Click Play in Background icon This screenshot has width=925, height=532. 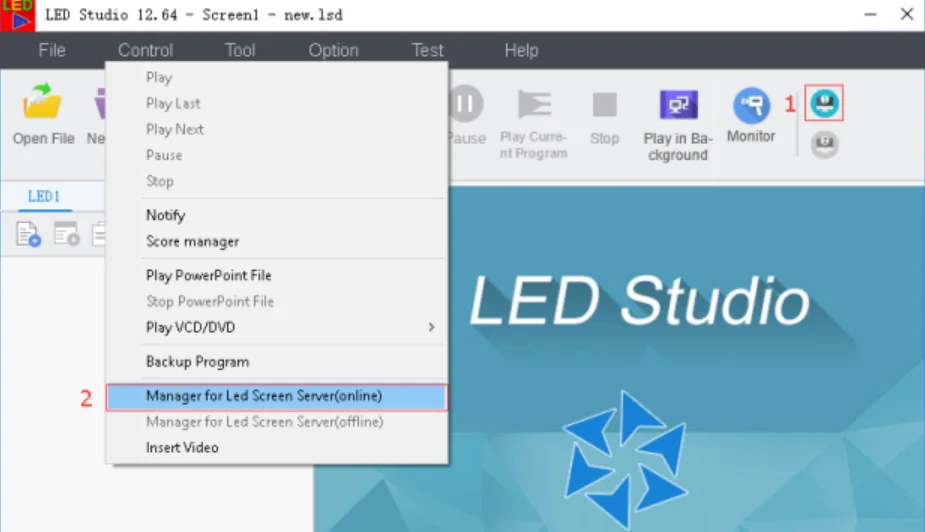pos(678,105)
